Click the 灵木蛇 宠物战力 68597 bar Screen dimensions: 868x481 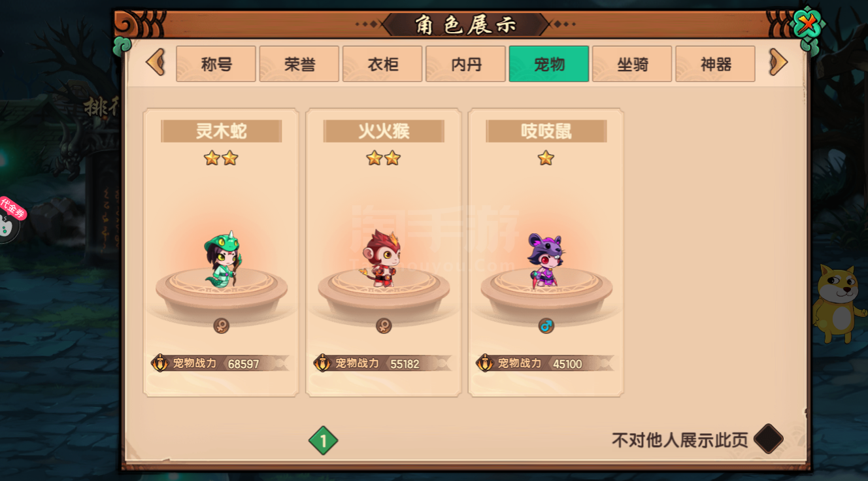[x=220, y=363]
